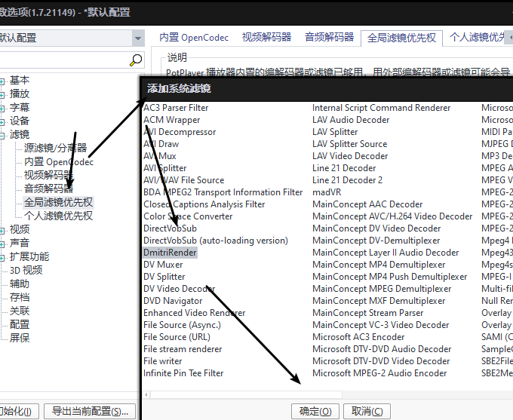
Task: Select 视频解码器 tree item
Action: pos(48,176)
